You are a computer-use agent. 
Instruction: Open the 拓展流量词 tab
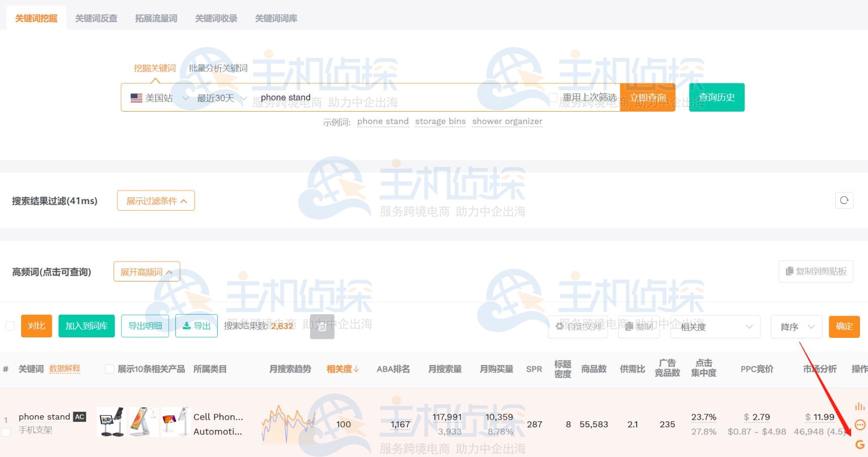156,18
